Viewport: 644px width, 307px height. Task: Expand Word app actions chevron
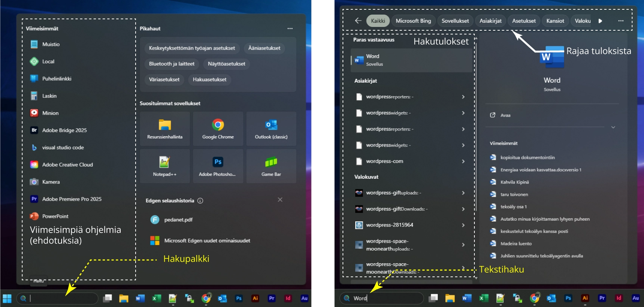(613, 128)
